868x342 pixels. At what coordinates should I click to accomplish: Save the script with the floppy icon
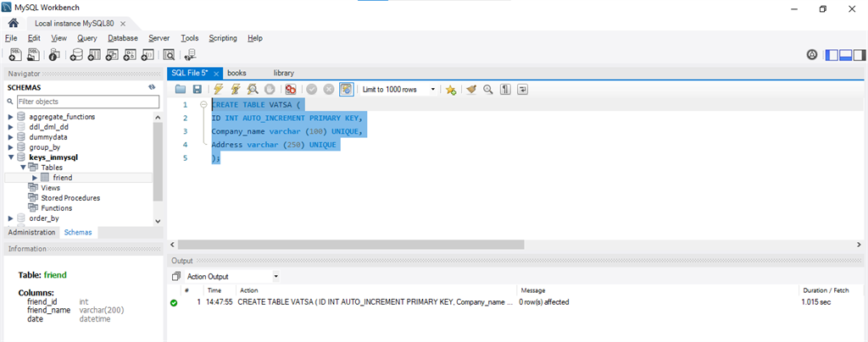(197, 89)
